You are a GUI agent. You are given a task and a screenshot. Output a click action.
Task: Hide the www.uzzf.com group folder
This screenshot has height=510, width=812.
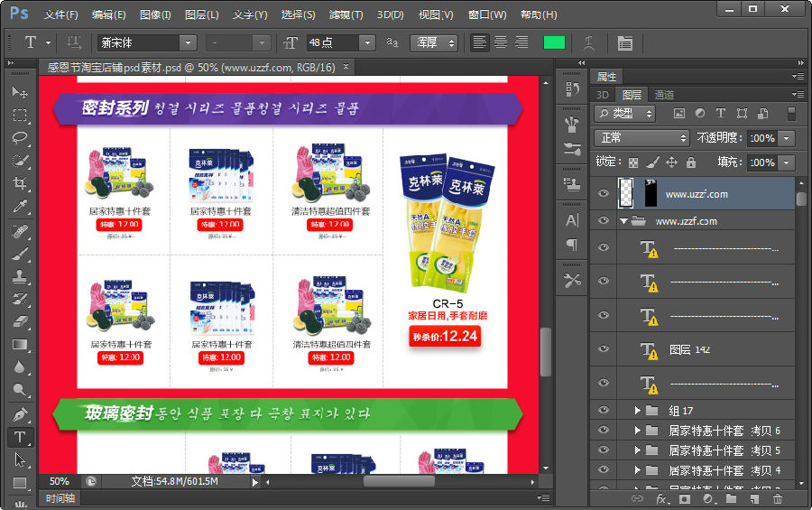point(604,220)
